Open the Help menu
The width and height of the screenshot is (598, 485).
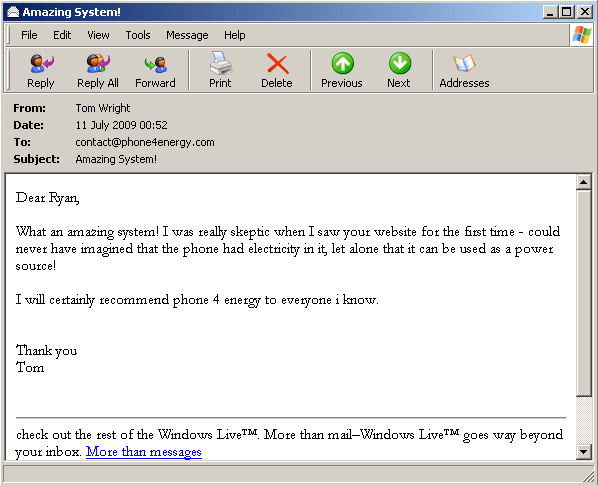pyautogui.click(x=235, y=35)
